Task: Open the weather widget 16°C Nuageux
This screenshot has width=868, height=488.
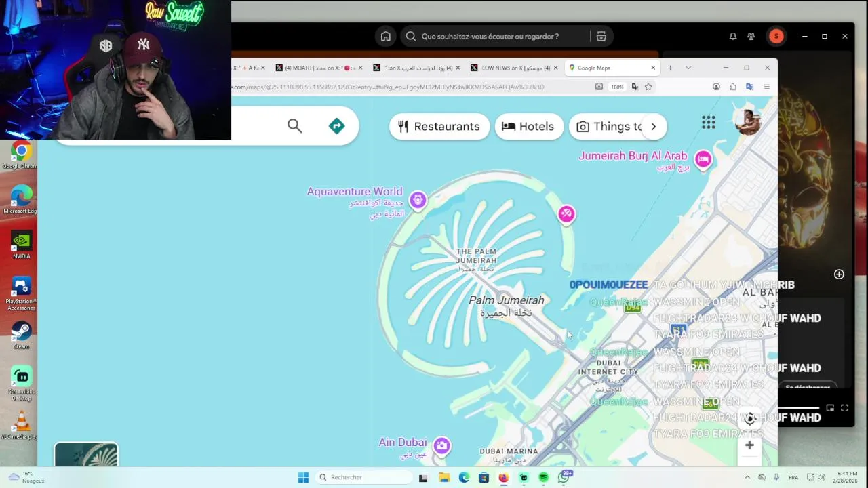Action: coord(27,477)
